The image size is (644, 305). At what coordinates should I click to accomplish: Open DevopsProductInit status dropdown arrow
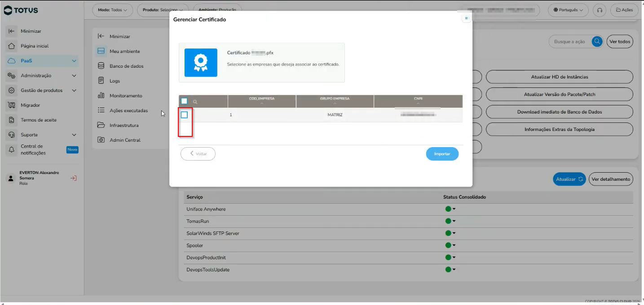(454, 257)
